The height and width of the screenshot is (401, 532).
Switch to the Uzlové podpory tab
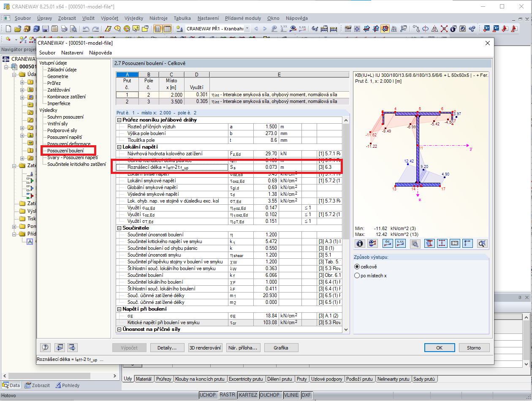[x=326, y=379]
